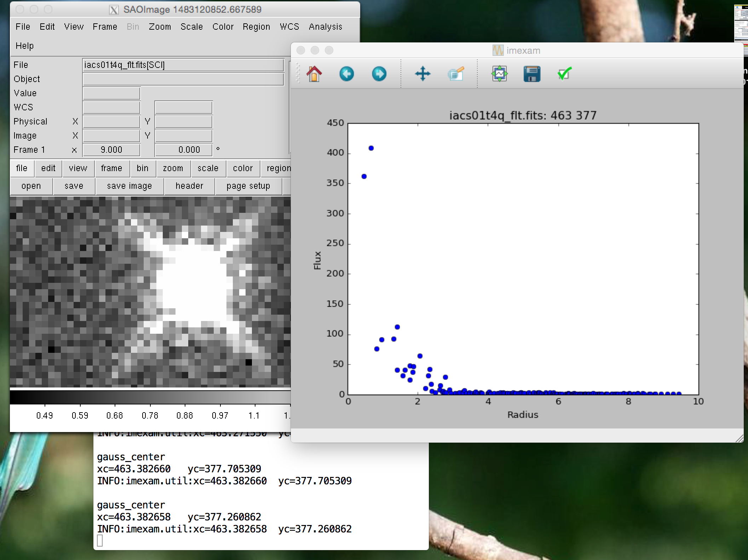Activate the Zoom to rectangle tool
The height and width of the screenshot is (560, 748).
456,74
